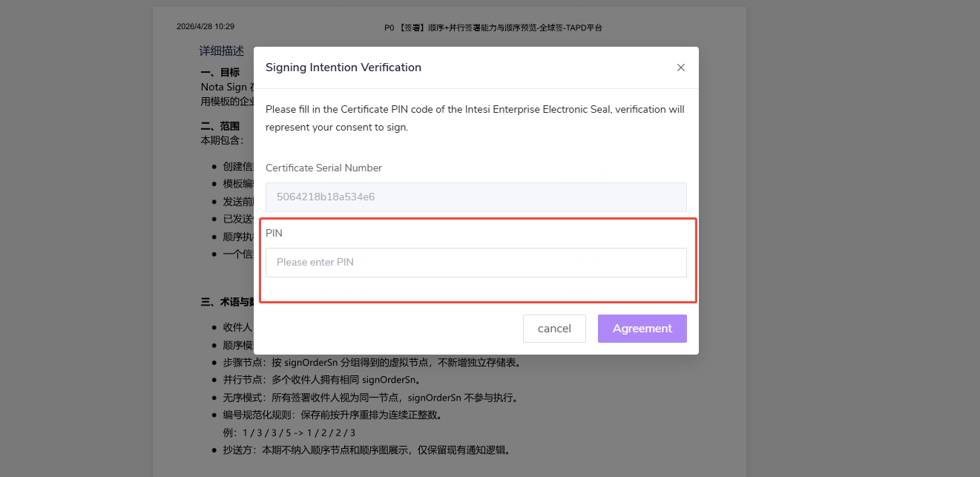The image size is (980, 477).
Task: Dismiss the dialog with cancel button
Action: (554, 329)
